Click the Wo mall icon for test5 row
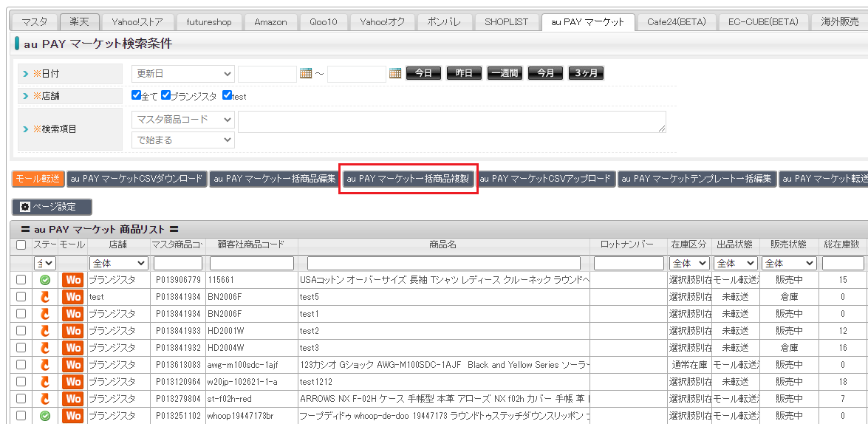 click(72, 297)
